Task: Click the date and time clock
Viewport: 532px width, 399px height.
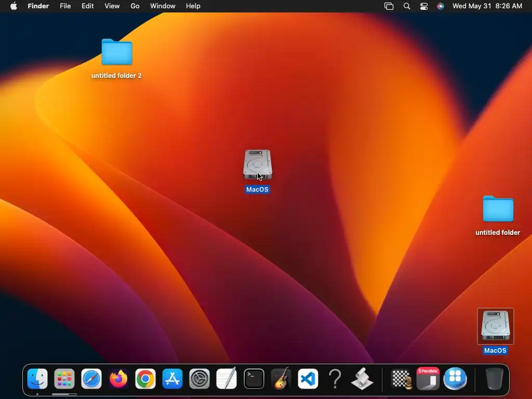Action: point(487,6)
